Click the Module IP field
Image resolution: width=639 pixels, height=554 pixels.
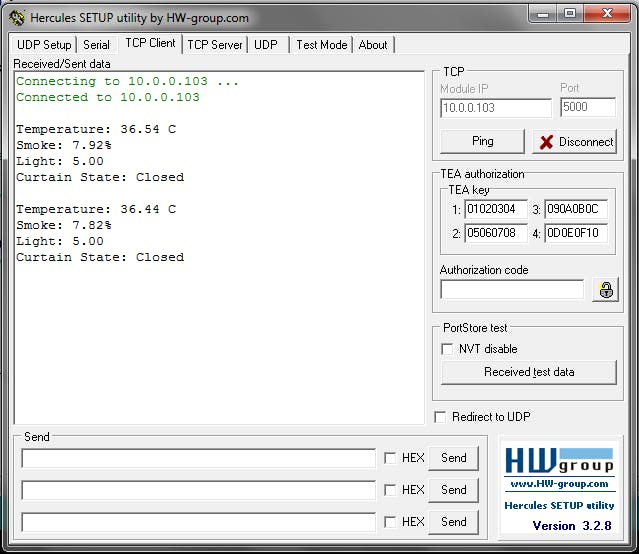(496, 108)
